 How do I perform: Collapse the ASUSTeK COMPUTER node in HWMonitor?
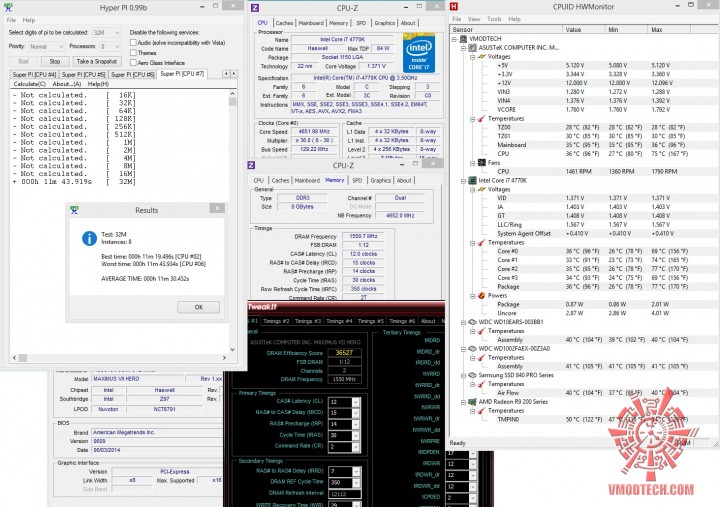463,48
